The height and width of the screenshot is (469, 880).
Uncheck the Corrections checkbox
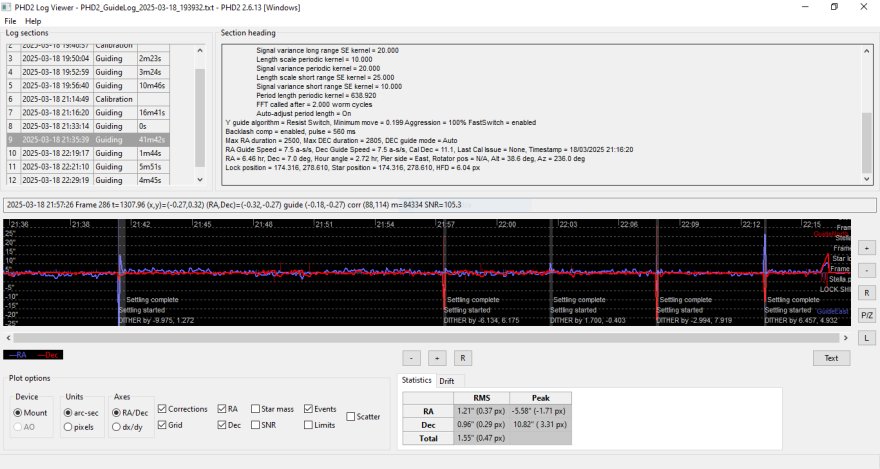[x=162, y=409]
